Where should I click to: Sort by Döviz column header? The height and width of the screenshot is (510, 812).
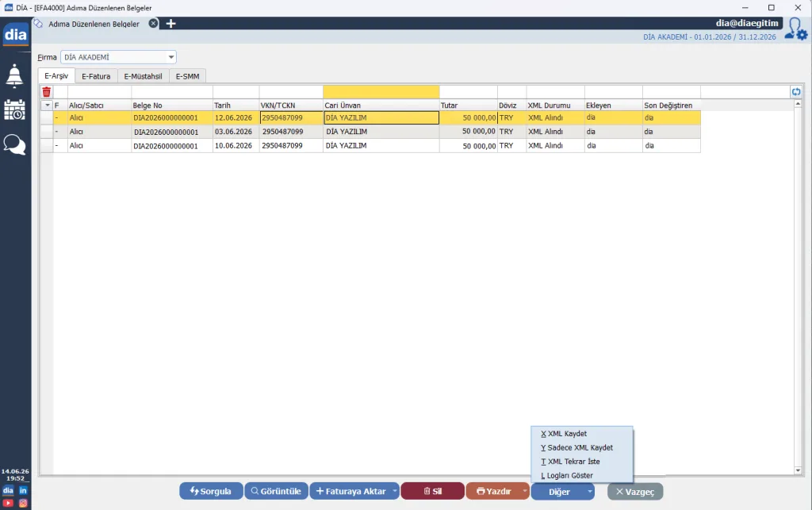511,105
